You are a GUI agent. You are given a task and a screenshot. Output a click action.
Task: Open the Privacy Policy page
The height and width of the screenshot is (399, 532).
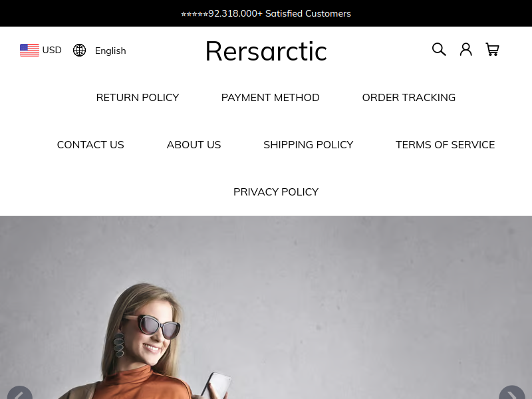point(276,192)
